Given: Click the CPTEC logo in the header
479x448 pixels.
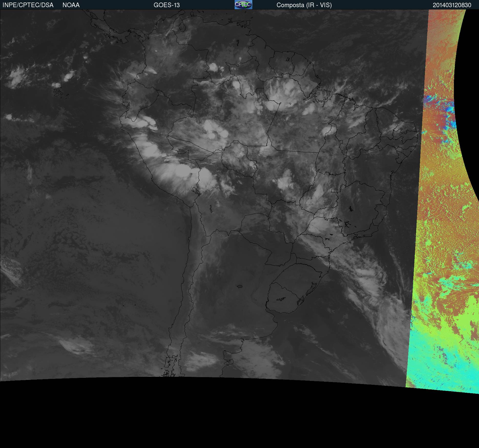Looking at the screenshot, I should pyautogui.click(x=243, y=5).
